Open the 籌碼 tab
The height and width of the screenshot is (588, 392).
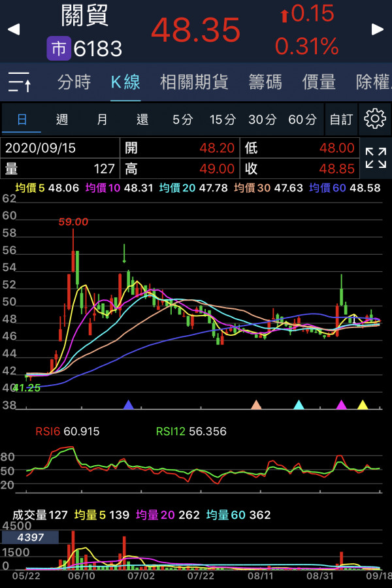(265, 82)
